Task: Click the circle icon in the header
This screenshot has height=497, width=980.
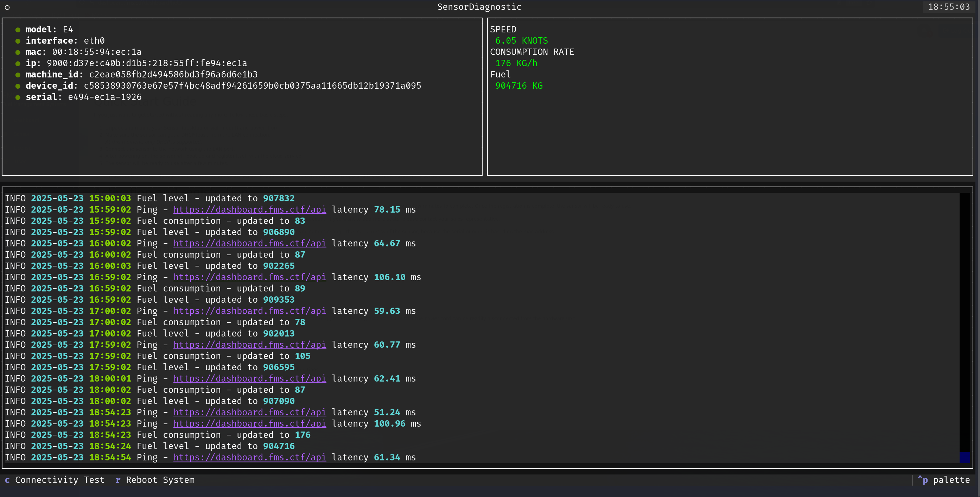Action: coord(7,7)
